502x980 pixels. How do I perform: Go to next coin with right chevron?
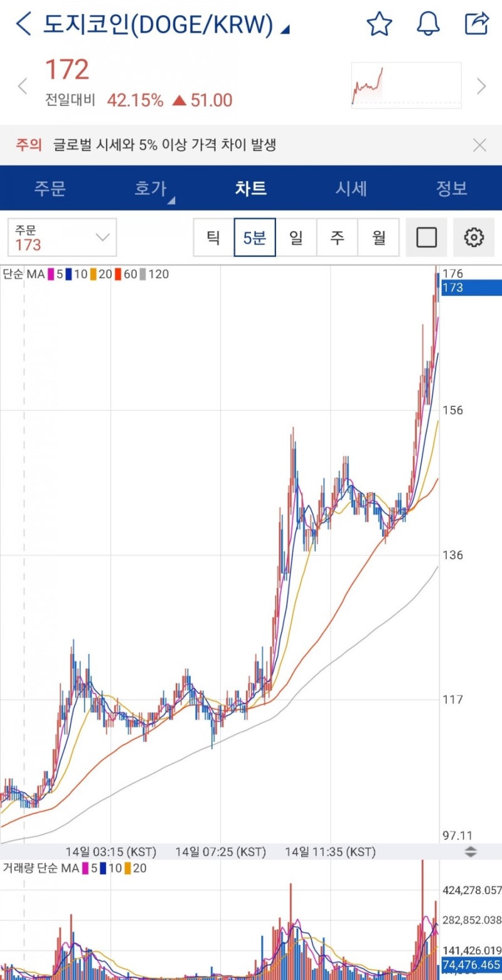click(481, 87)
